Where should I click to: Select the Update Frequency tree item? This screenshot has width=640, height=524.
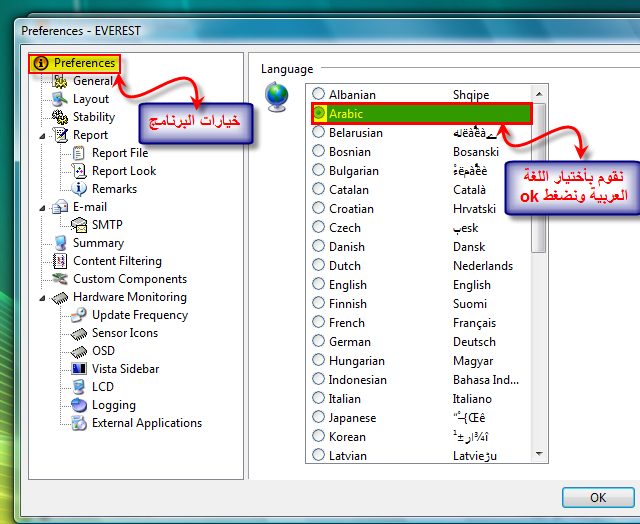140,315
